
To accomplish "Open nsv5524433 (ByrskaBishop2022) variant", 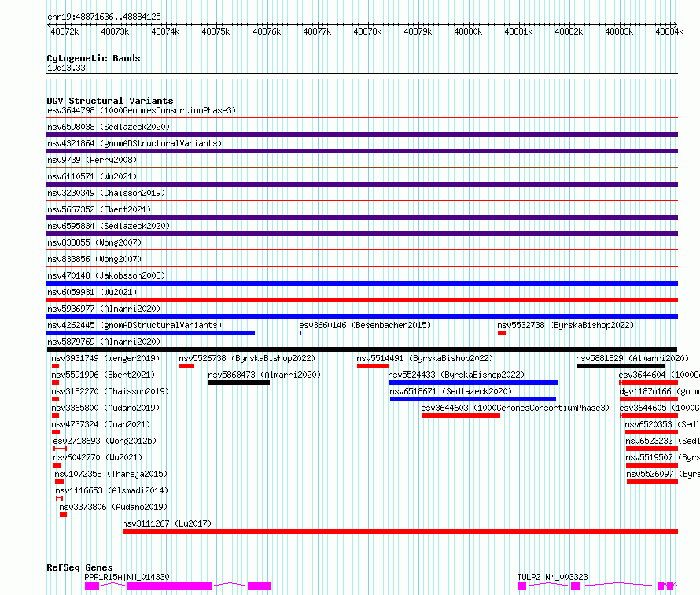I will (456, 375).
